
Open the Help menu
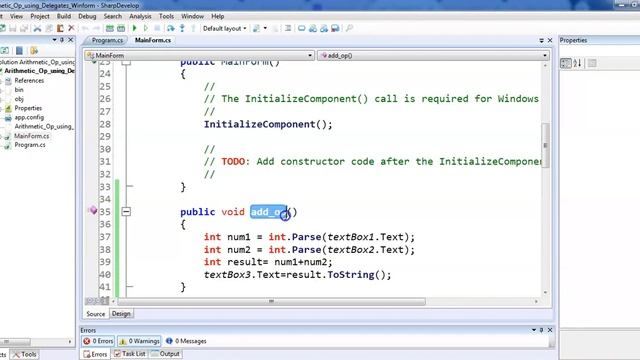218,16
